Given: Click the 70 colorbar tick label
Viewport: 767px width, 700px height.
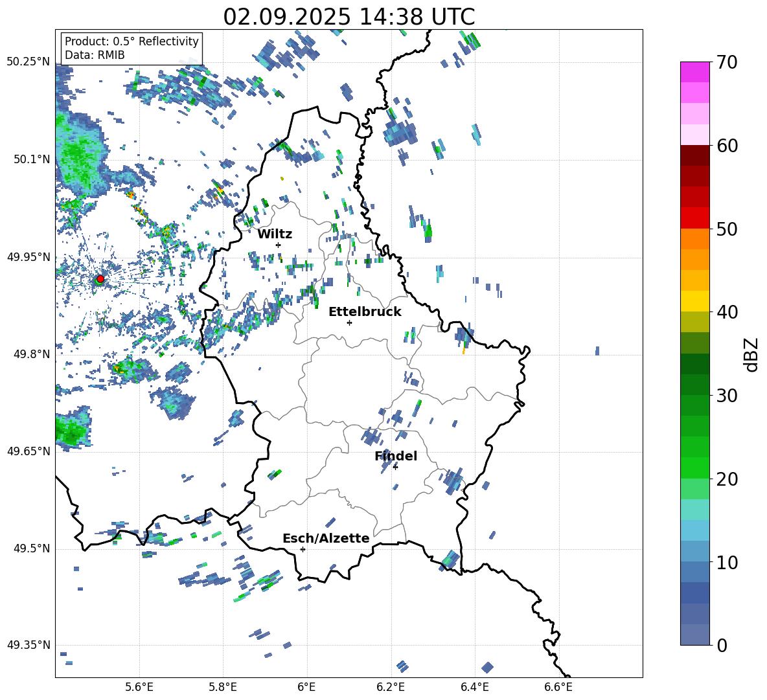Looking at the screenshot, I should click(x=727, y=62).
